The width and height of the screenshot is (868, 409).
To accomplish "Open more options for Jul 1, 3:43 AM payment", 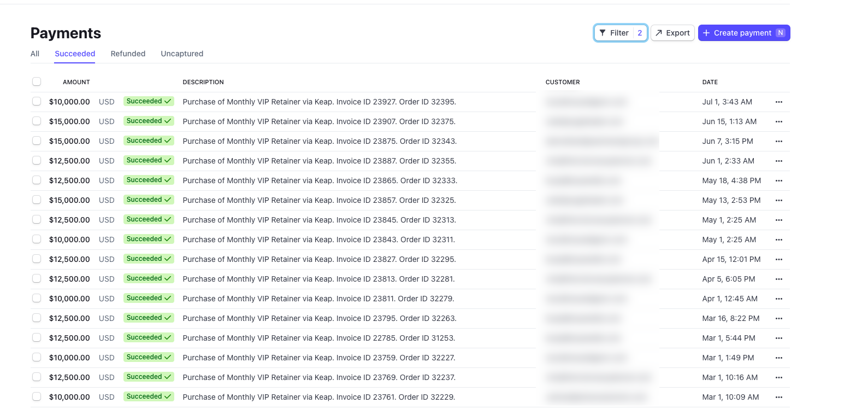I will [778, 102].
